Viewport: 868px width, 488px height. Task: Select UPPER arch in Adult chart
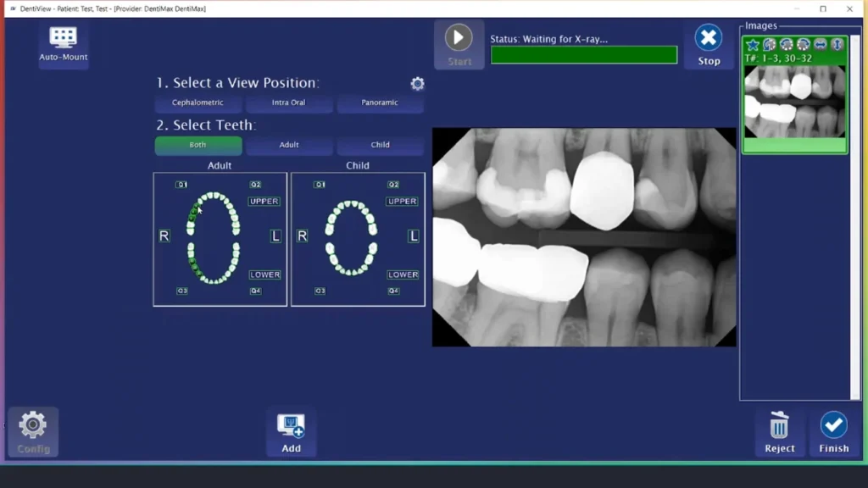coord(264,202)
